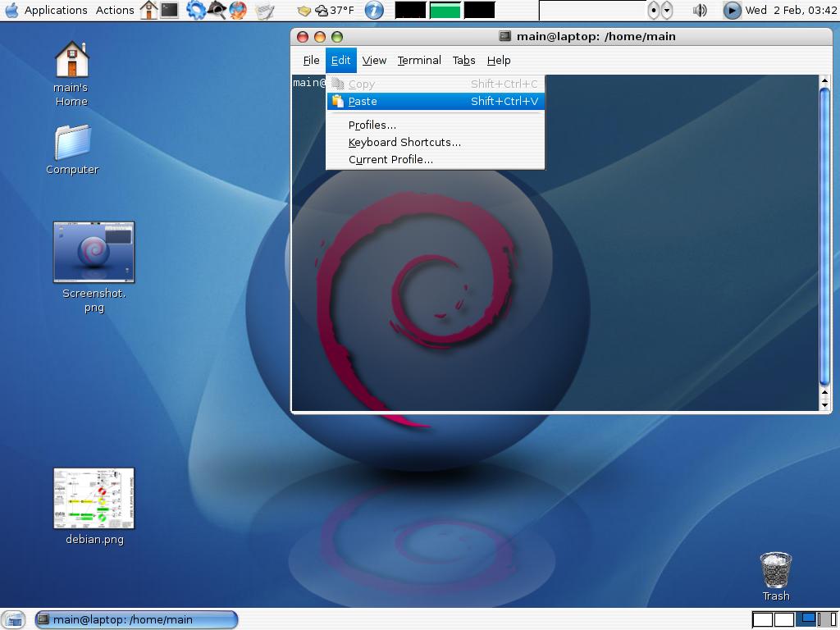Click the terminal vertical scrollbar thumb
The height and width of the screenshot is (630, 840).
click(825, 236)
